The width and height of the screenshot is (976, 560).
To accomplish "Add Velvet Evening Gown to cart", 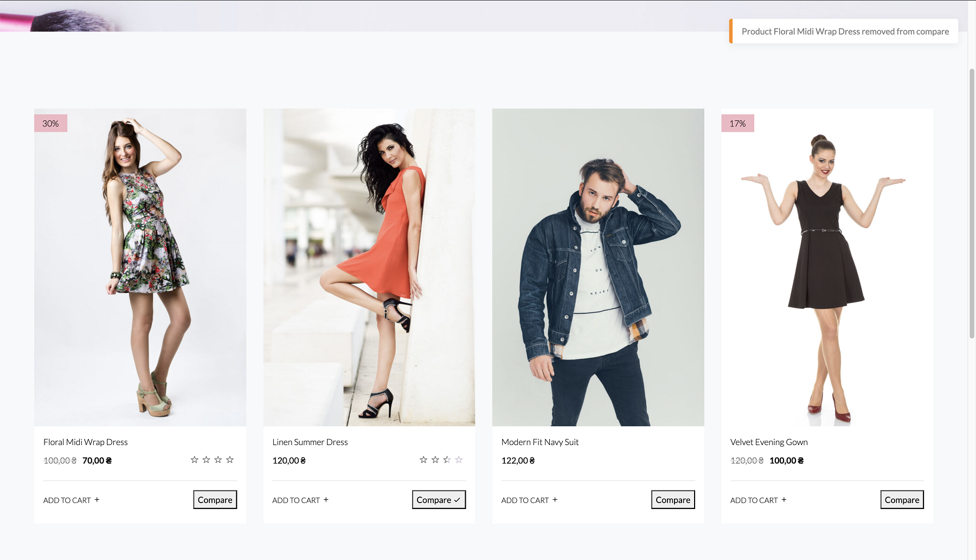I will pyautogui.click(x=758, y=500).
